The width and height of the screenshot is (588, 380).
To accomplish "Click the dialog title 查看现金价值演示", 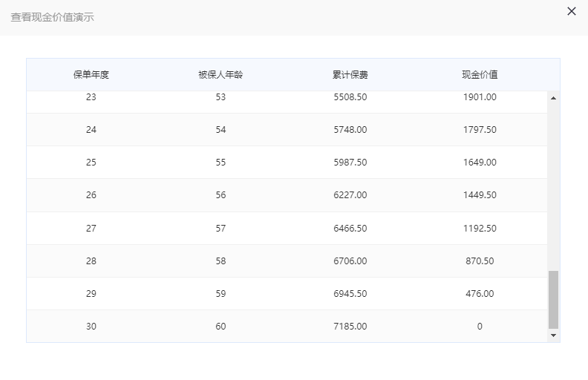I will pyautogui.click(x=52, y=17).
